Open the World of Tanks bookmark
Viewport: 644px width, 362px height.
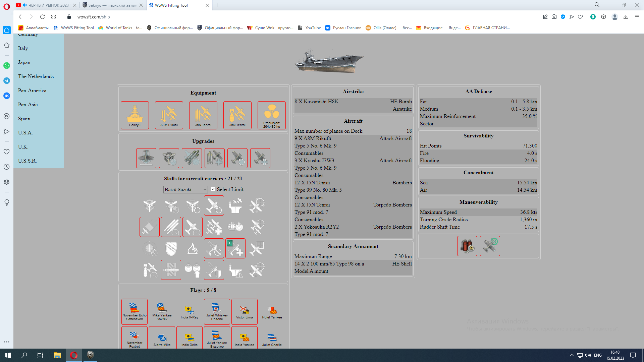click(120, 28)
